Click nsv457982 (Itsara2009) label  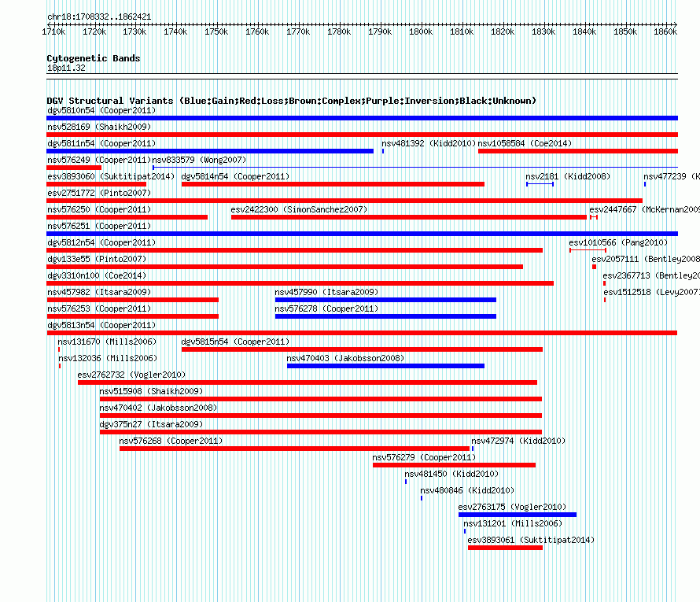point(99,292)
